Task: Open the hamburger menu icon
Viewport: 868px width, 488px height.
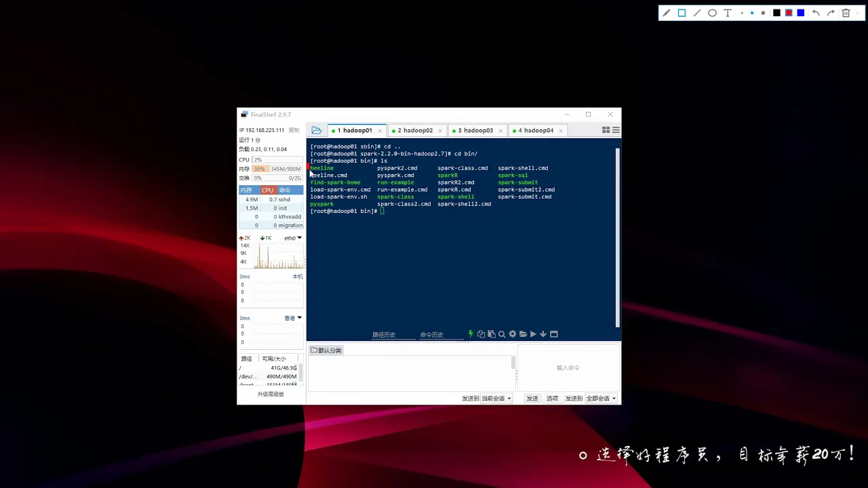Action: [x=616, y=130]
